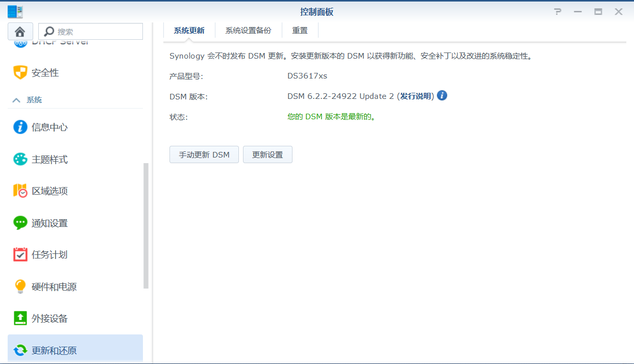This screenshot has height=364, width=634.
Task: Click the sidebar vertical scrollbar
Action: pos(146,225)
